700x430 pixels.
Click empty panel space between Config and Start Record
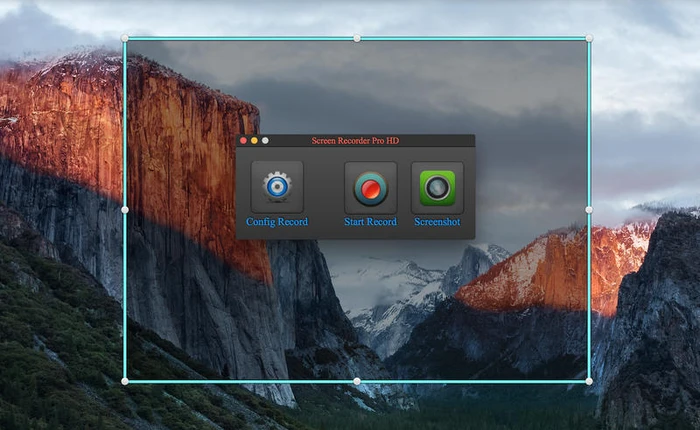324,190
